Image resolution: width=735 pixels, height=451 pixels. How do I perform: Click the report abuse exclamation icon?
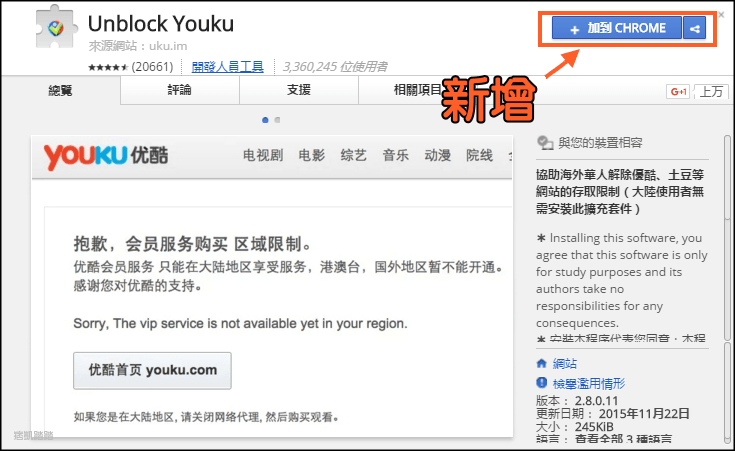click(x=542, y=383)
